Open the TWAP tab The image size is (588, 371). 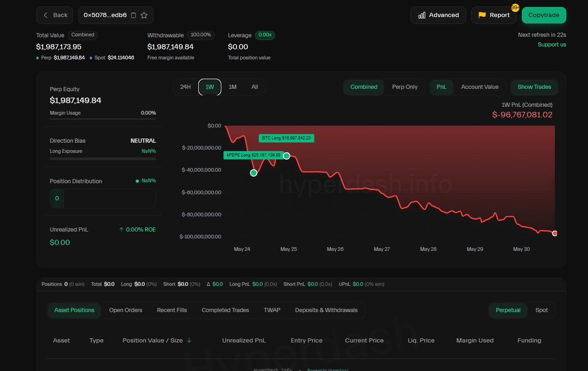[x=272, y=310]
